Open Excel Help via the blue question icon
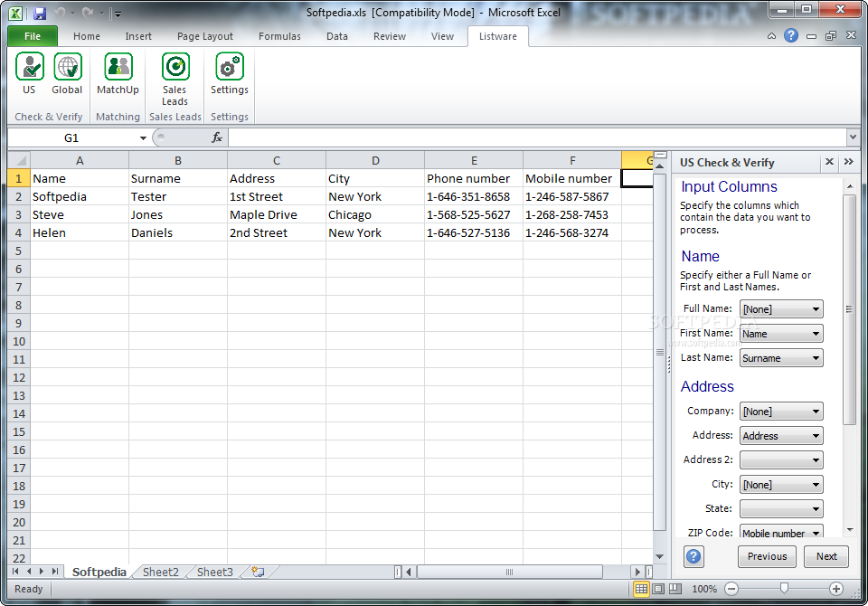Viewport: 868px width, 606px height. coord(791,36)
